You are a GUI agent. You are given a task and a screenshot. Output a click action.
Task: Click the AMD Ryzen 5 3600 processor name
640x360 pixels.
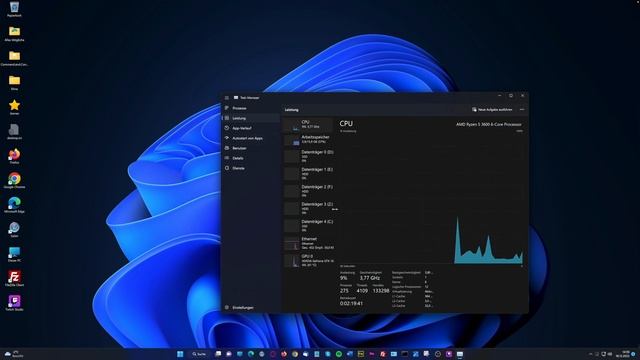[x=488, y=124]
